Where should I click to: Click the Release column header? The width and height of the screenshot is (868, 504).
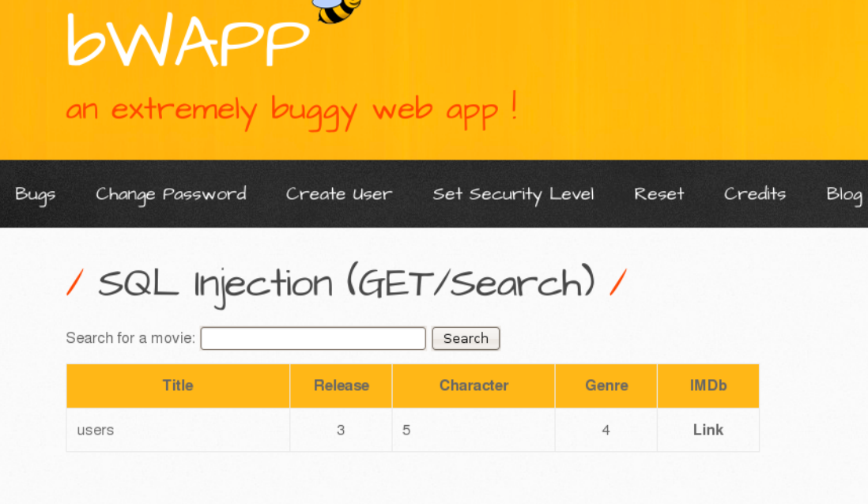341,386
